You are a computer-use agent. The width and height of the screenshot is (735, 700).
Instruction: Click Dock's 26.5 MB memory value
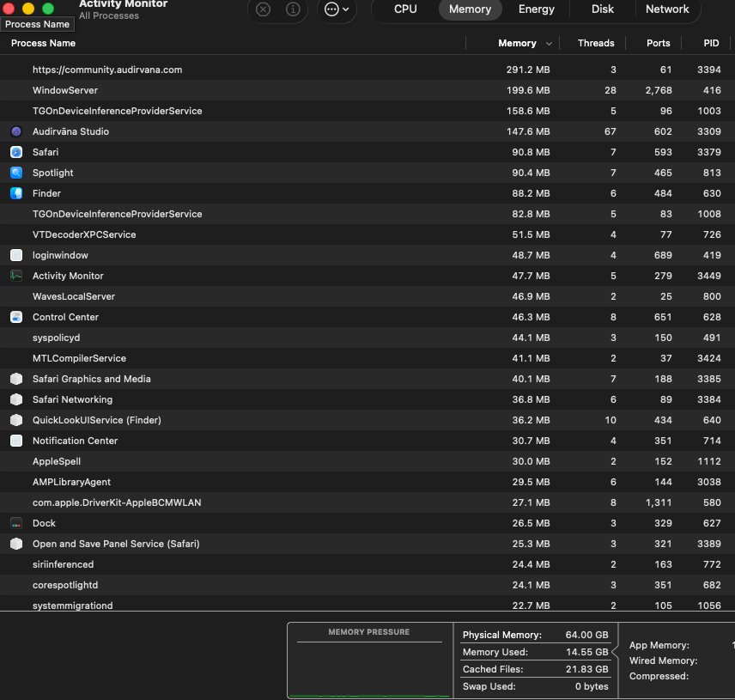click(x=531, y=523)
